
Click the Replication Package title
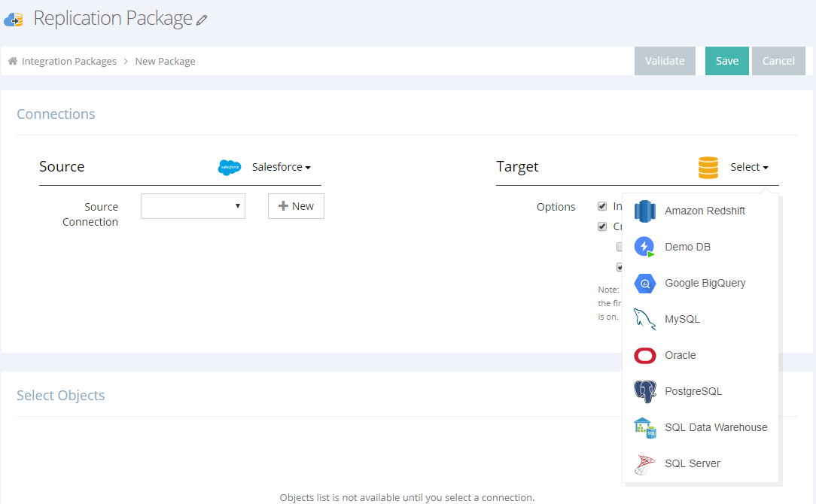[x=113, y=18]
